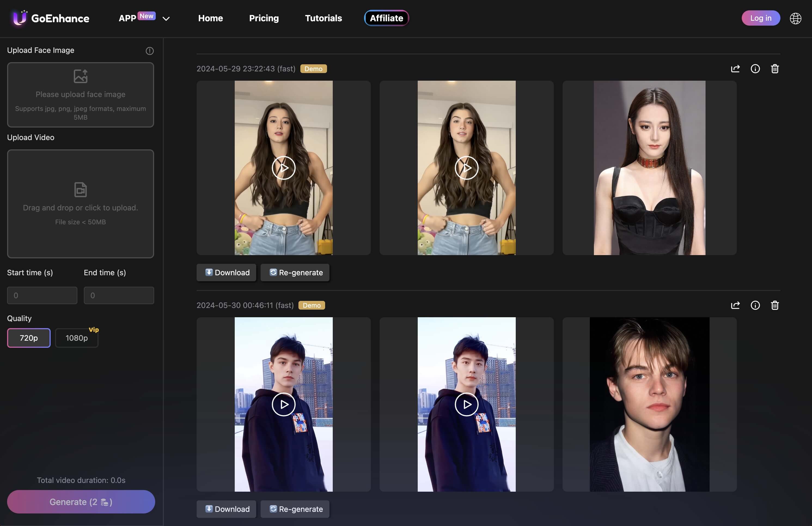Click the GoEnhance brand name
This screenshot has width=812, height=526.
coord(60,18)
